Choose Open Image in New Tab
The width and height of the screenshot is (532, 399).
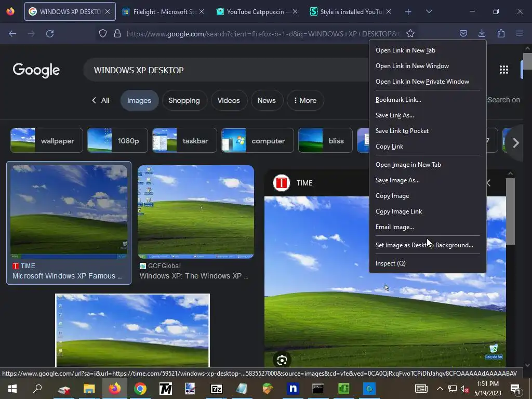coord(428,165)
